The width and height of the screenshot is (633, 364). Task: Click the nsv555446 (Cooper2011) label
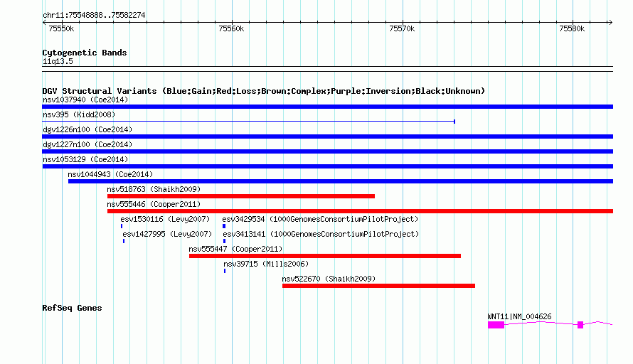click(154, 204)
